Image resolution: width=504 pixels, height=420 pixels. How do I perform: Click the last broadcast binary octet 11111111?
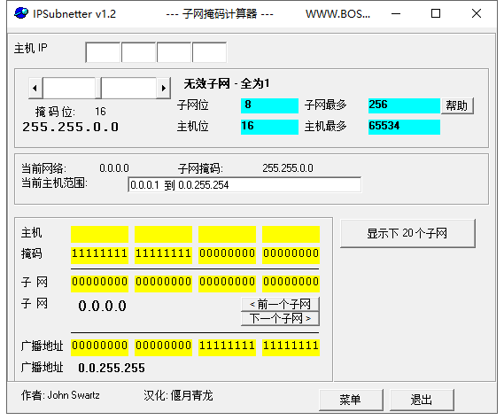click(x=291, y=346)
